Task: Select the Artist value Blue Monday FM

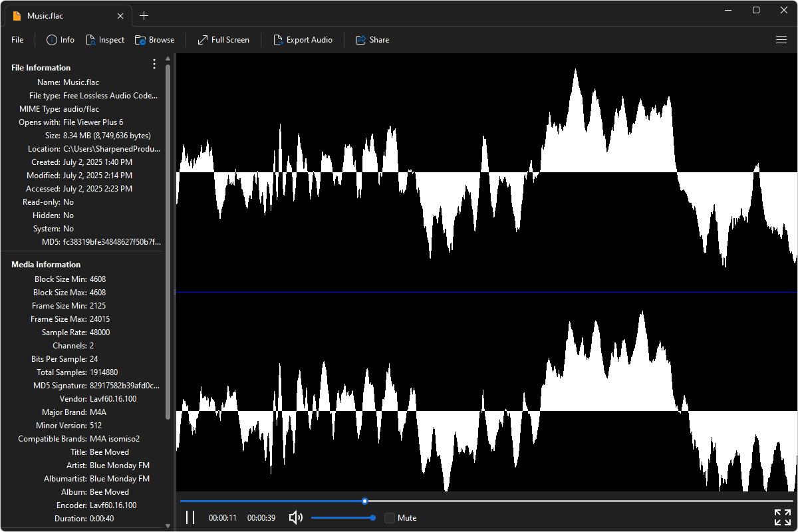Action: [120, 465]
